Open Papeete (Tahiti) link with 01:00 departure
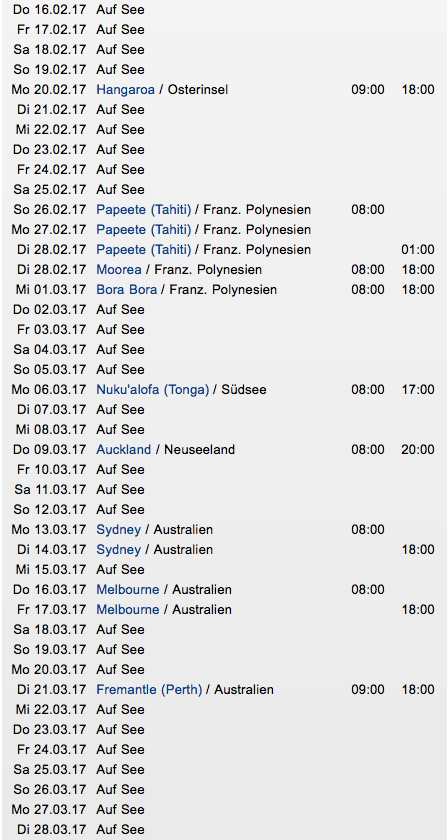 point(144,250)
